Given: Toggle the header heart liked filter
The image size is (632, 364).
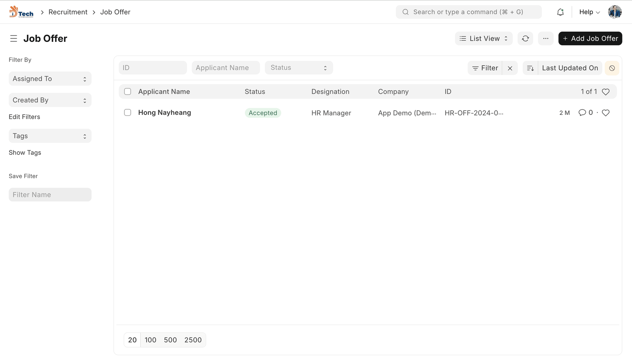Looking at the screenshot, I should tap(606, 92).
